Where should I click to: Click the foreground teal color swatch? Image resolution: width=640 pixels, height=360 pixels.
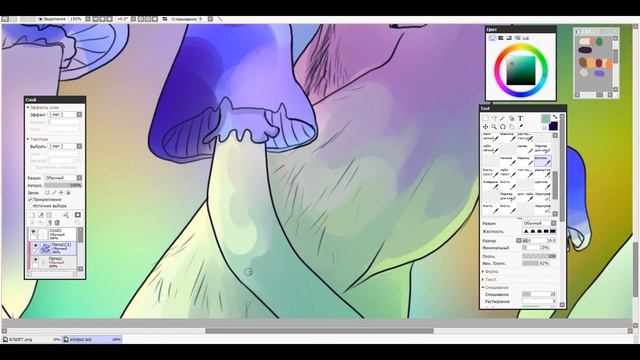coord(546,118)
